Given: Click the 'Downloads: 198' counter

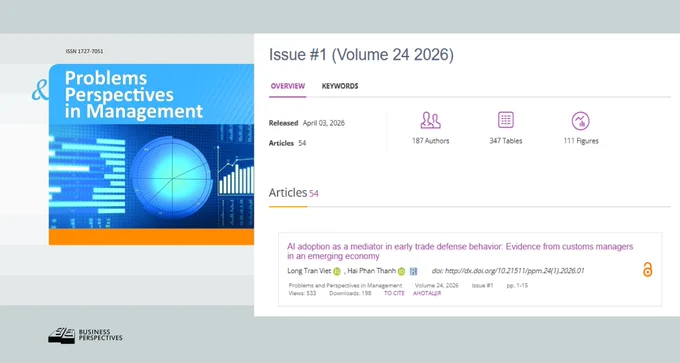Looking at the screenshot, I should point(350,294).
